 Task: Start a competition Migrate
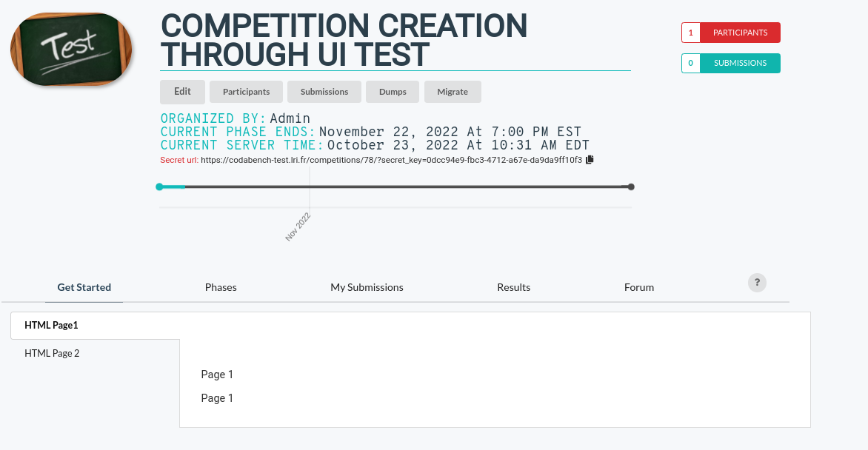tap(453, 91)
